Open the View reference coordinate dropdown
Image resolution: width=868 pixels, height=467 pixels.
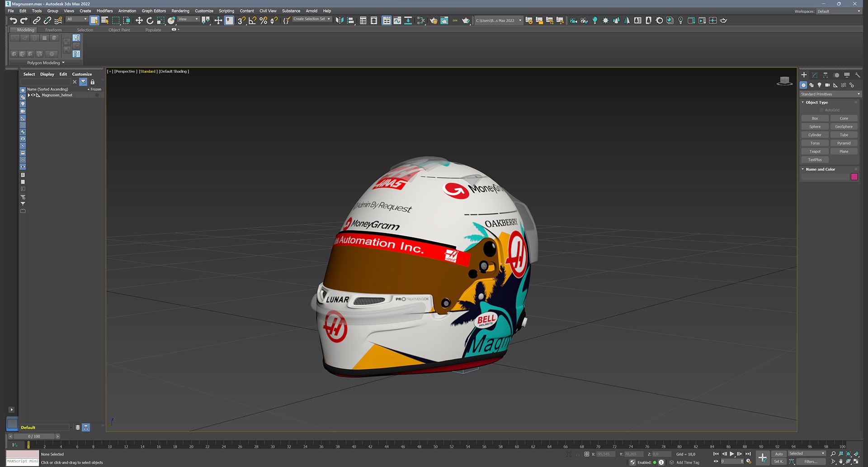188,19
